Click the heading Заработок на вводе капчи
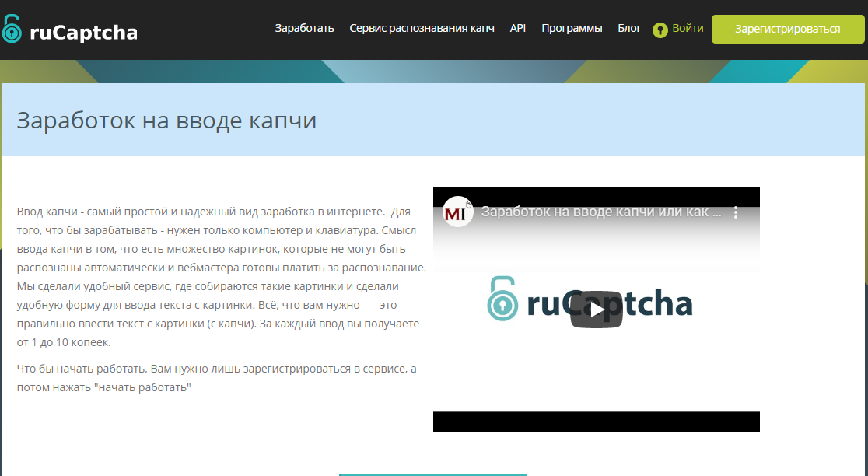 [166, 120]
